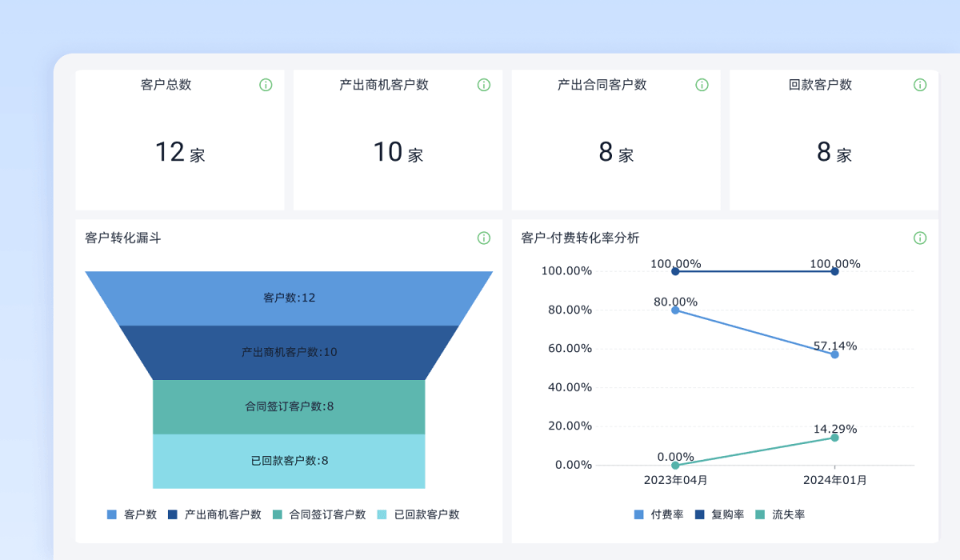This screenshot has height=560, width=960.
Task: Click the info icon on 回款客户数 card
Action: 920,85
